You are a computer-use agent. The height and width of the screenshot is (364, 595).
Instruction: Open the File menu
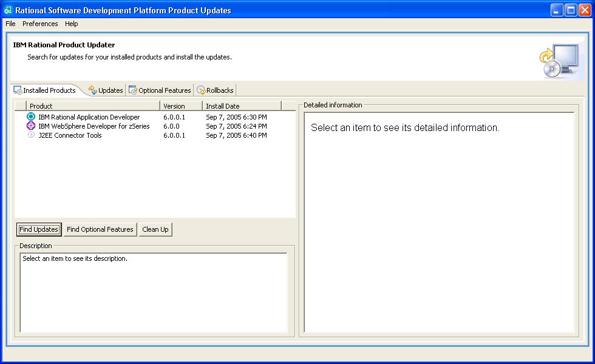point(10,24)
